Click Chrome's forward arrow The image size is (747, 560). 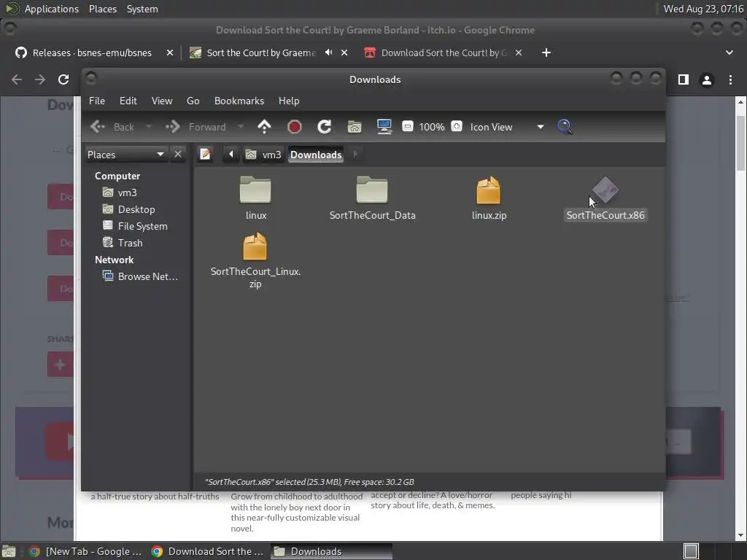tap(40, 79)
